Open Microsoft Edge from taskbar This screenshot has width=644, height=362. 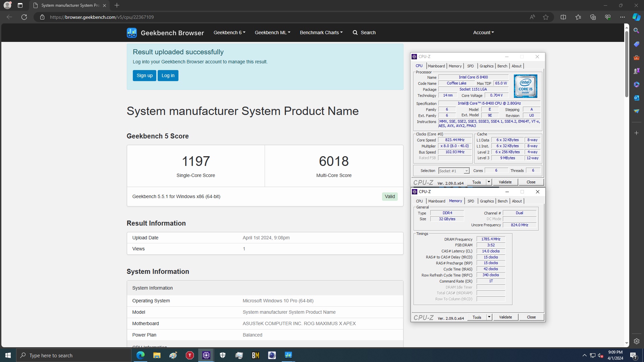141,355
